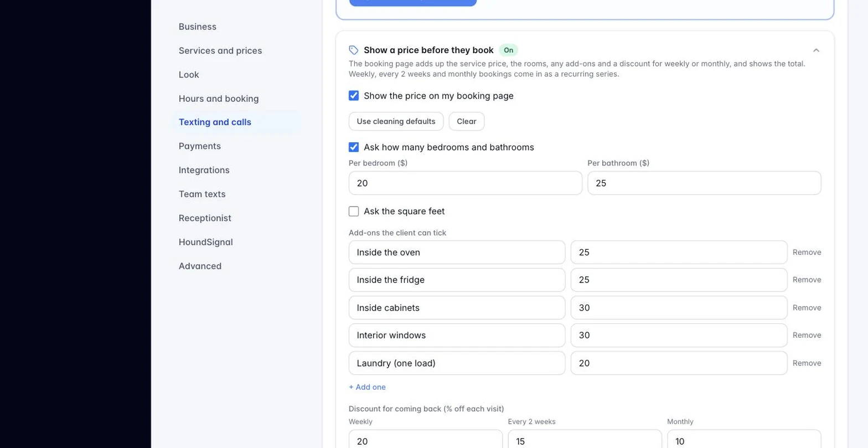Click the Clear button

(467, 121)
